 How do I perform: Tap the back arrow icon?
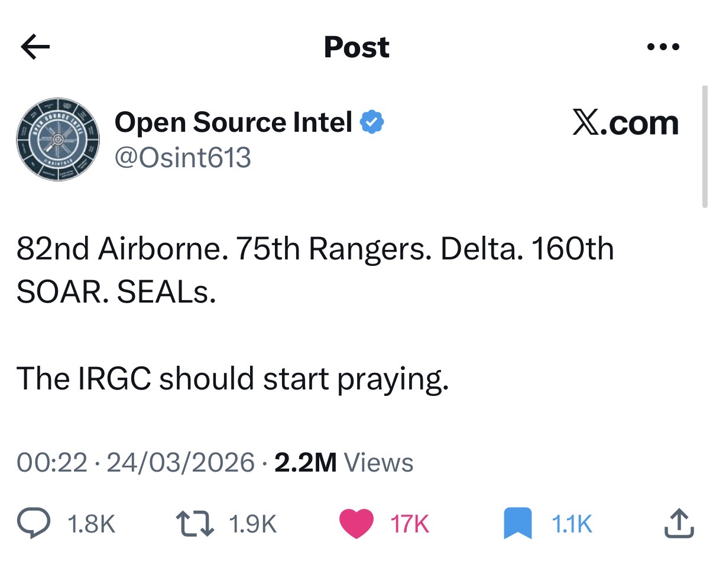tap(35, 47)
